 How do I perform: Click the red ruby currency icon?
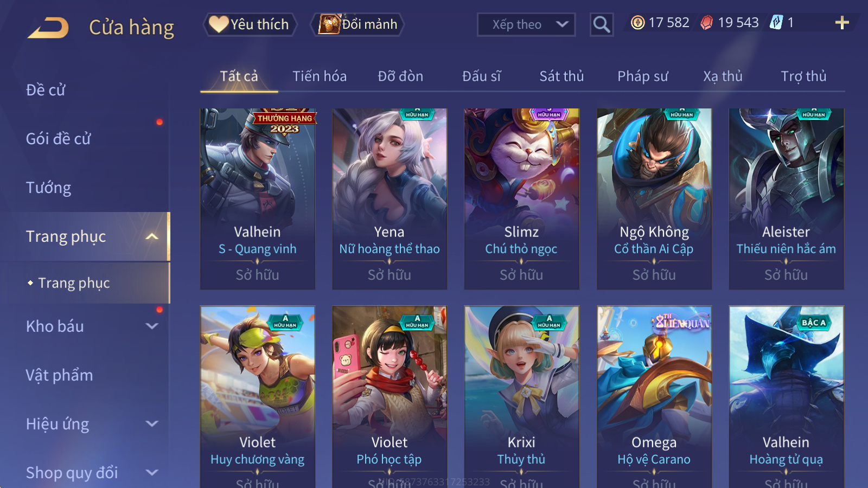pos(706,23)
